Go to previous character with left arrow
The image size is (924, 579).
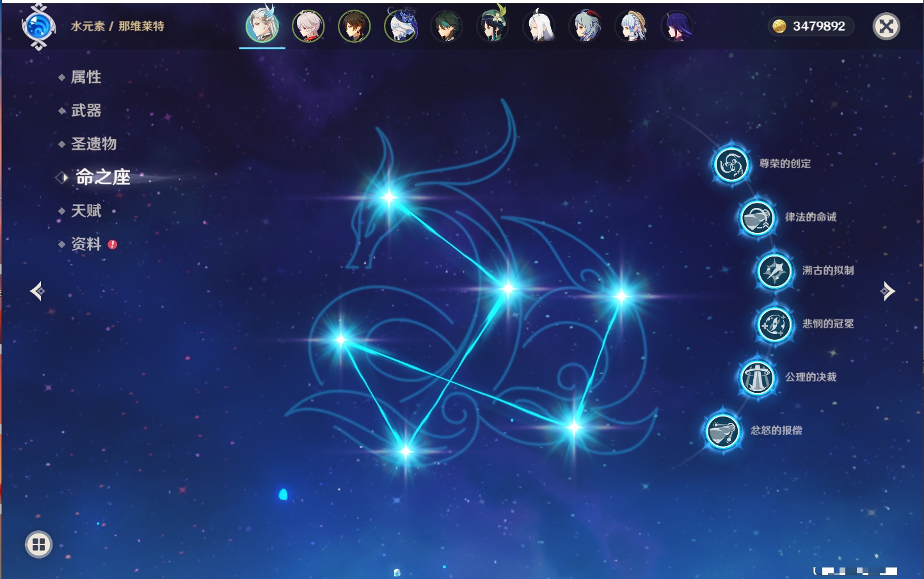(37, 291)
